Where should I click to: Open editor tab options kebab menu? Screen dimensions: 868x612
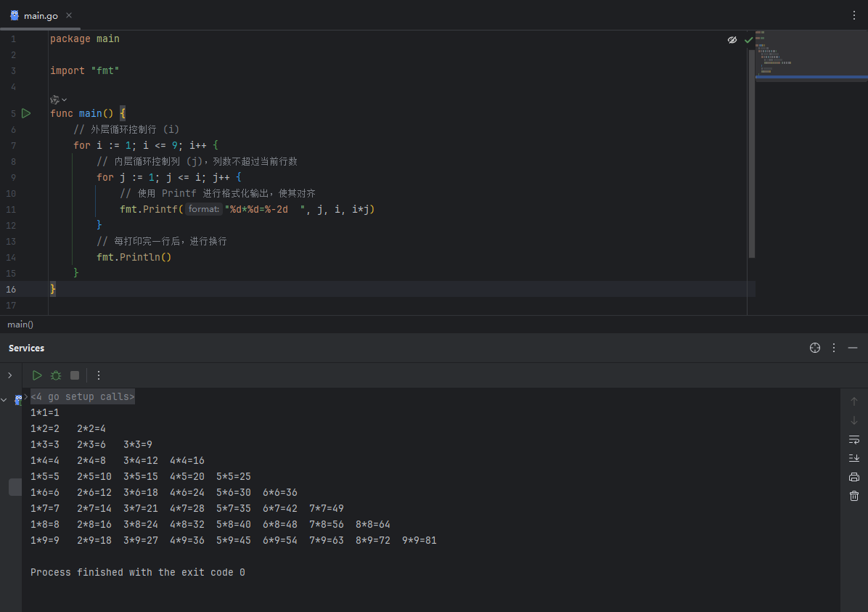(854, 15)
